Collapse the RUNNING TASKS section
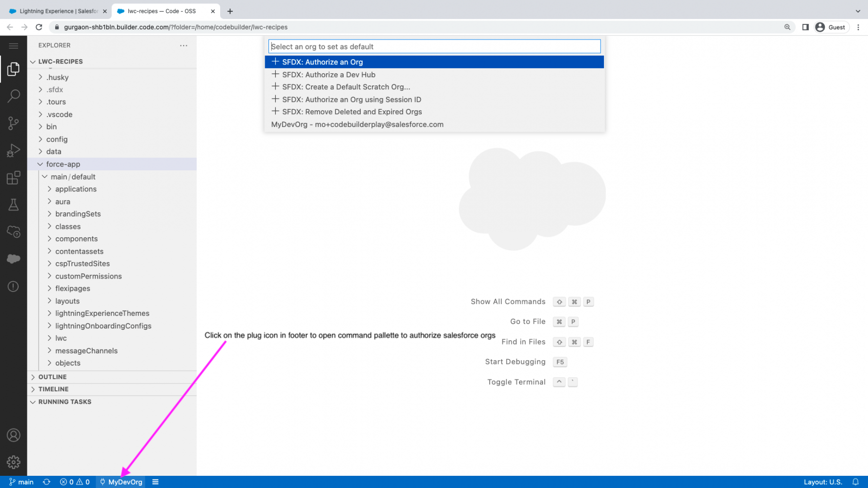 (112, 402)
